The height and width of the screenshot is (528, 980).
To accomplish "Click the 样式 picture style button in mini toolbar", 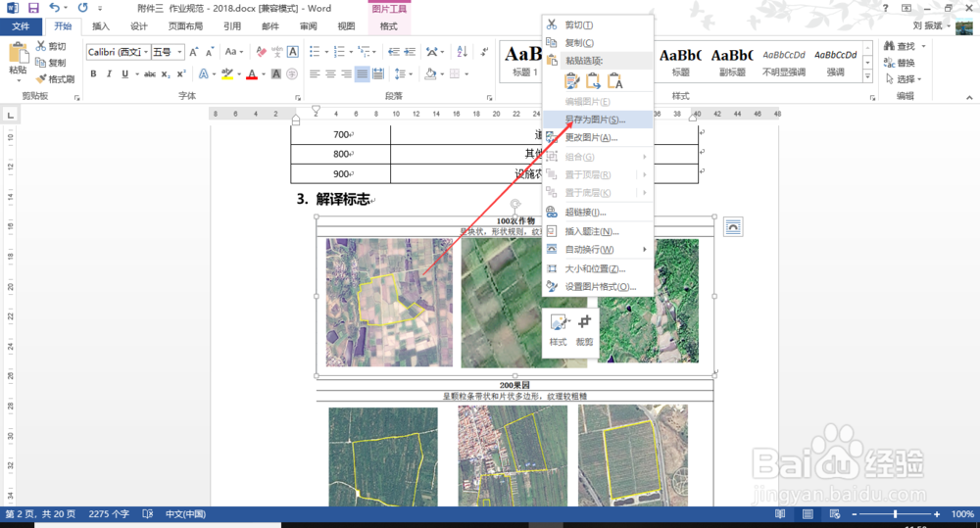I will tap(559, 330).
